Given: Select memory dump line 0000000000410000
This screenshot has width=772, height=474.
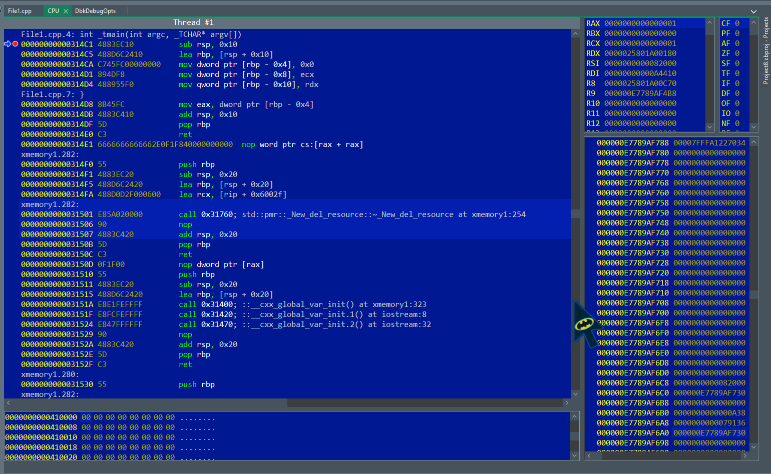Looking at the screenshot, I should 110,418.
